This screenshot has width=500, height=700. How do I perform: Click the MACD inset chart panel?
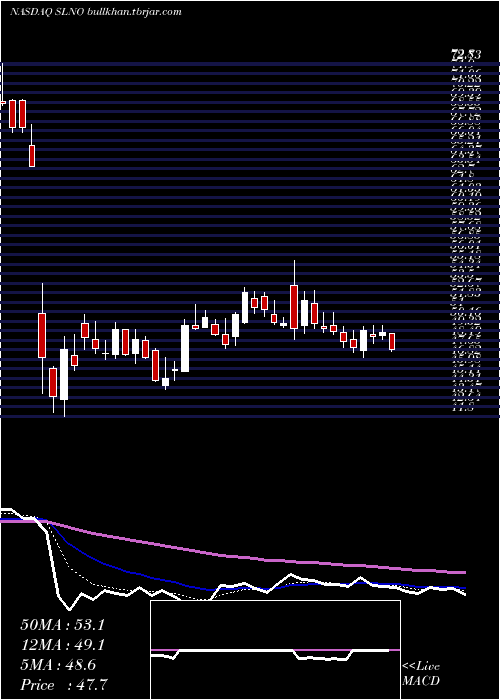click(275, 650)
